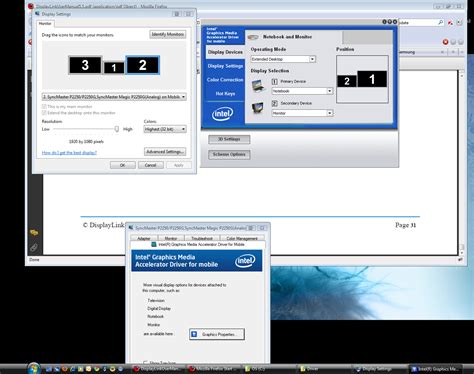This screenshot has height=374, width=474.
Task: Toggle 'Extend the desktop onto this monitor'
Action: (x=44, y=113)
